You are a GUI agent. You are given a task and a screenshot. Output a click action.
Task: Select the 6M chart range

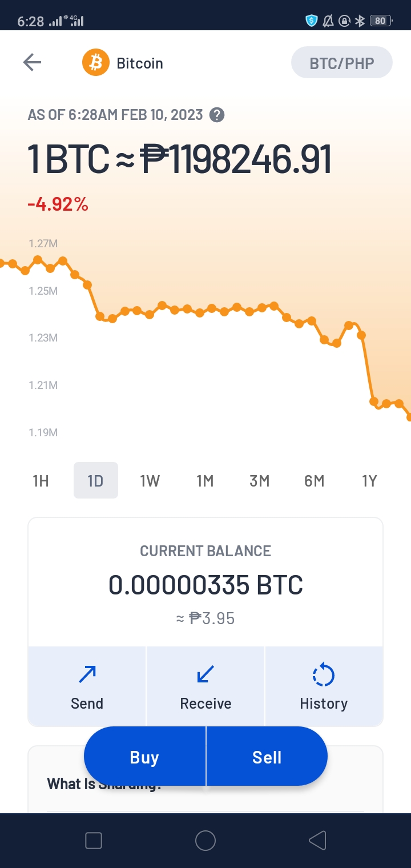tap(315, 481)
